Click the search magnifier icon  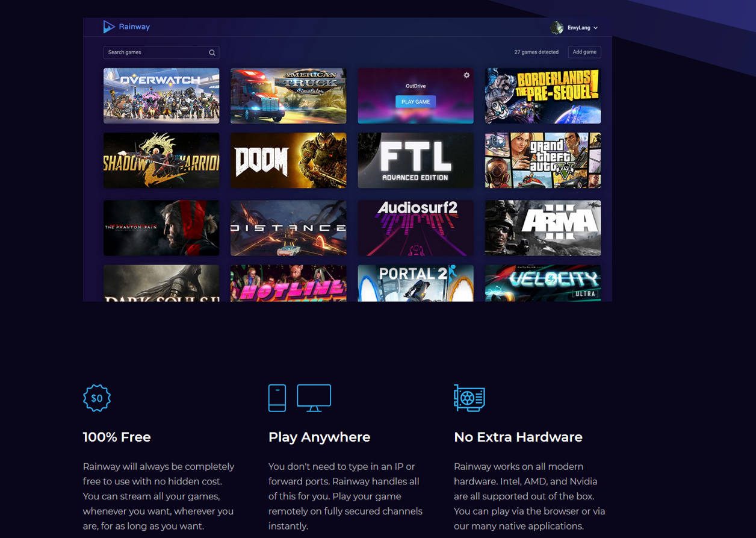tap(212, 52)
